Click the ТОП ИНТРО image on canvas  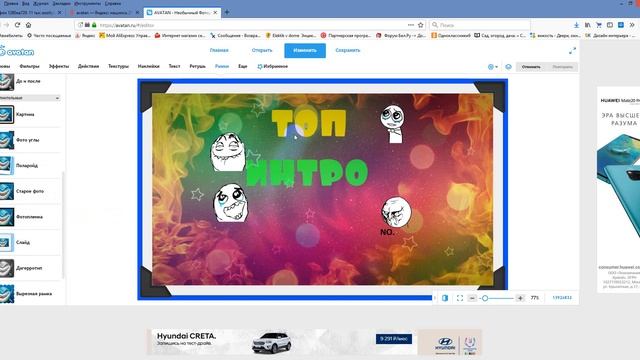click(322, 189)
